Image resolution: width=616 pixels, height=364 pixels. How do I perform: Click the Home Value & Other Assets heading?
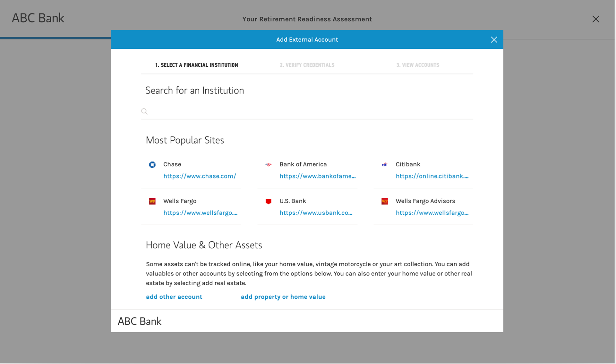click(x=204, y=245)
